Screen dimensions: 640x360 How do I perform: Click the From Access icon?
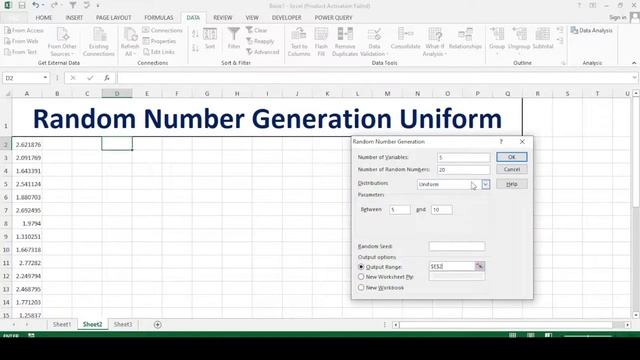pyautogui.click(x=8, y=31)
